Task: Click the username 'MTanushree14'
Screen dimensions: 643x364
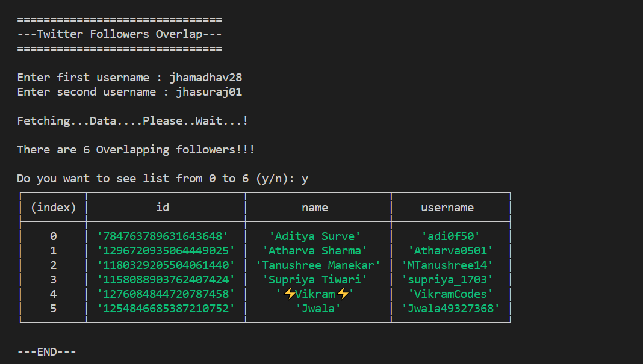Action: (x=447, y=265)
